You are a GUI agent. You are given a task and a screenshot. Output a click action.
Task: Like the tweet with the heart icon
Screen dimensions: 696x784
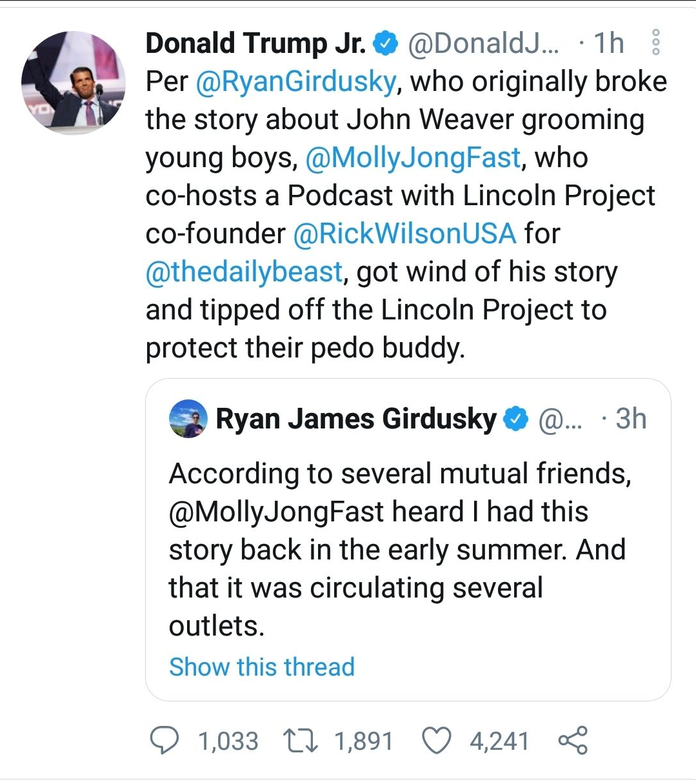click(437, 740)
